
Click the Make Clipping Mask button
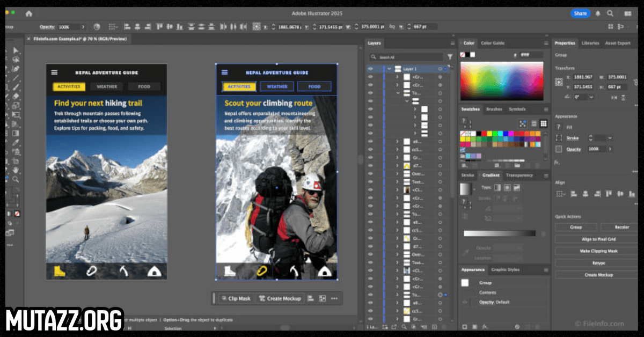(600, 251)
